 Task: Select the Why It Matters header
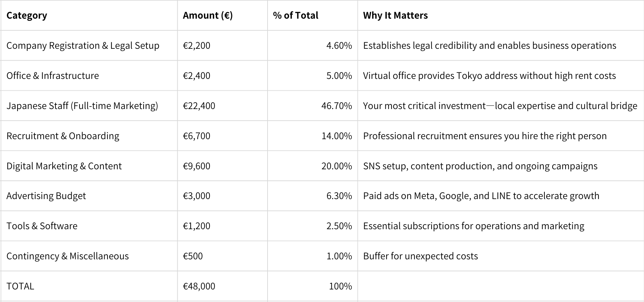click(x=501, y=15)
